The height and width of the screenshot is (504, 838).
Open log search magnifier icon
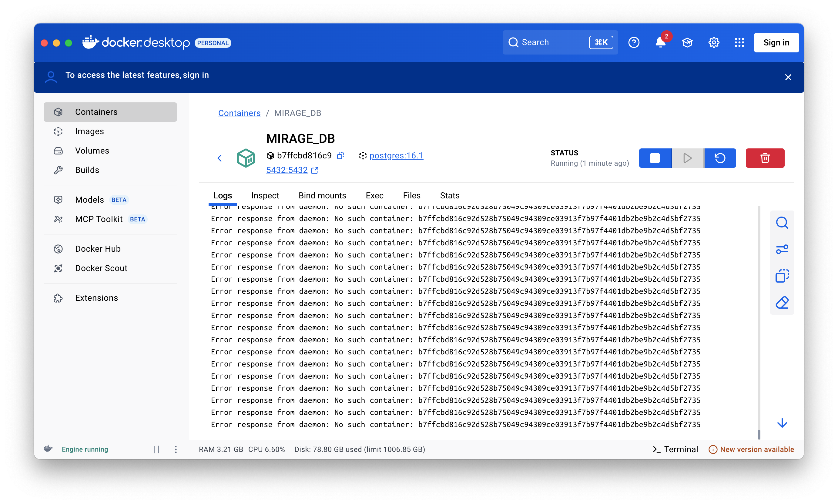coord(782,223)
